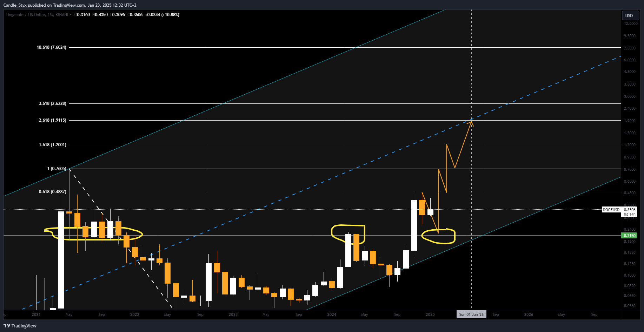
Task: Click the change value +0.0344 (+10.88%)
Action: tap(162, 15)
